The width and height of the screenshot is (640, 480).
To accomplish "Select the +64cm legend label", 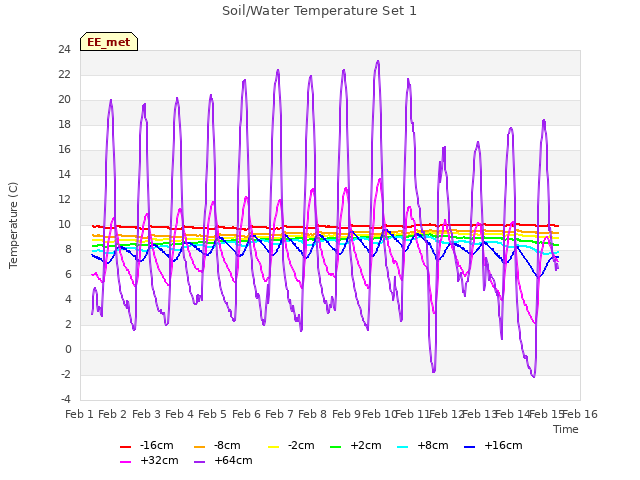I will click(x=233, y=460).
